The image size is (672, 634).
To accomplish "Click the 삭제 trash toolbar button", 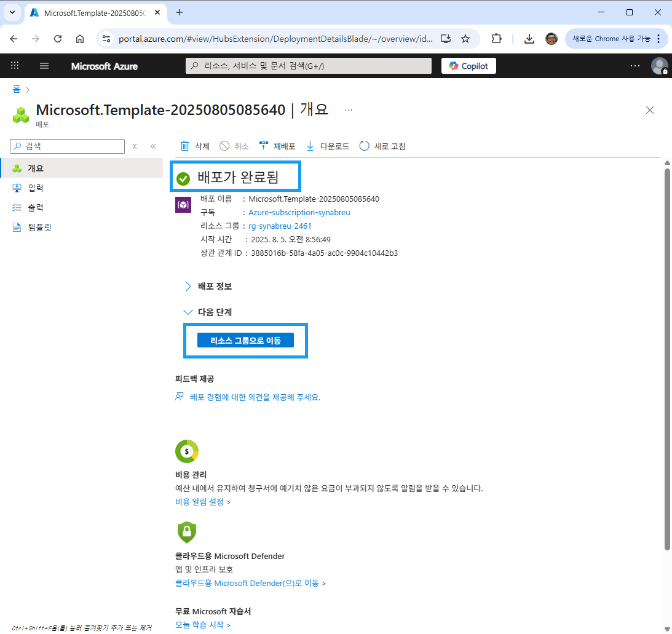I will (x=195, y=146).
